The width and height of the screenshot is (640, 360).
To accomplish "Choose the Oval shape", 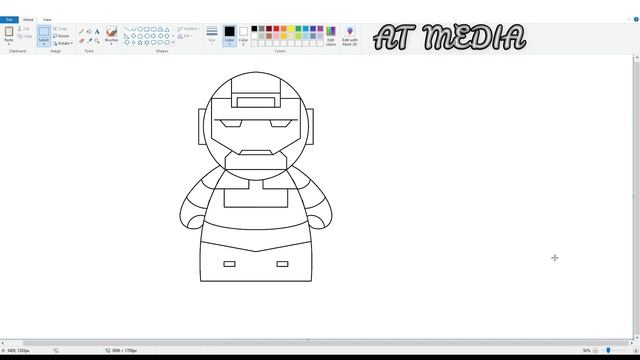I will (x=140, y=29).
